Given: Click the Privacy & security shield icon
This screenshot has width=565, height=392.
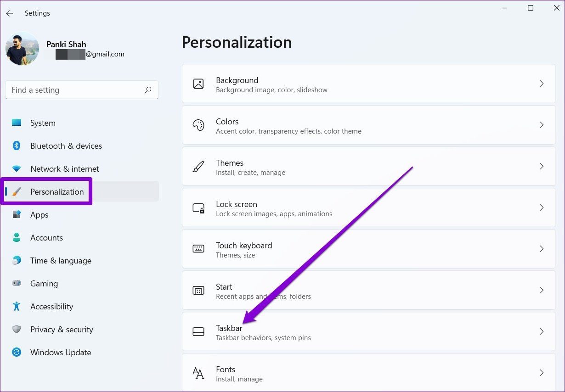Looking at the screenshot, I should pyautogui.click(x=17, y=330).
